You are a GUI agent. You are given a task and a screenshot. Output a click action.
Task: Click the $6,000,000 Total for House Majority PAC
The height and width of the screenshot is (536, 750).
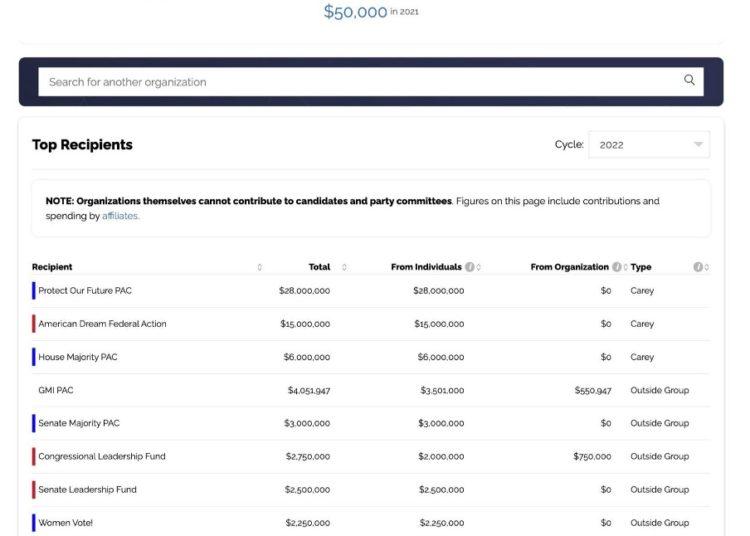click(x=307, y=357)
